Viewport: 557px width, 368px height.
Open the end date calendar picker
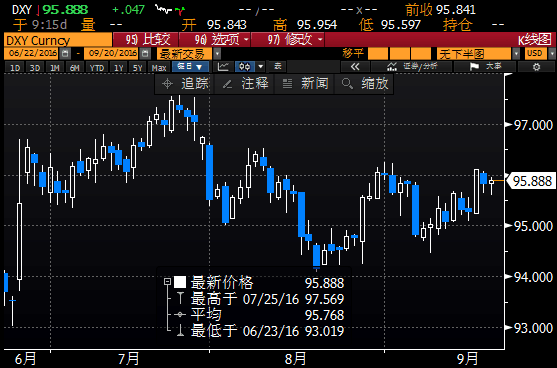(145, 54)
